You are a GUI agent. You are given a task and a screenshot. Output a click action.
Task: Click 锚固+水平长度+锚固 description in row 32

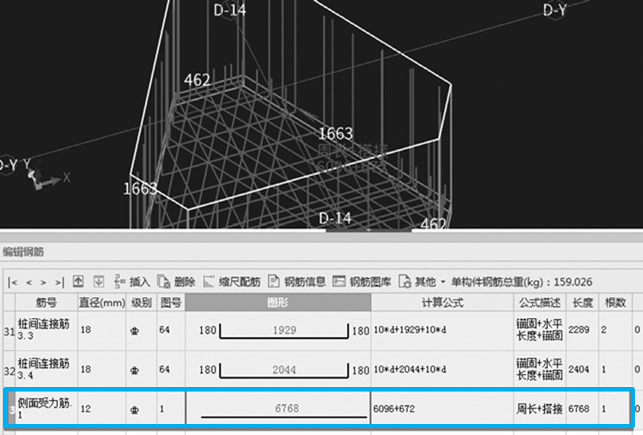tap(539, 369)
